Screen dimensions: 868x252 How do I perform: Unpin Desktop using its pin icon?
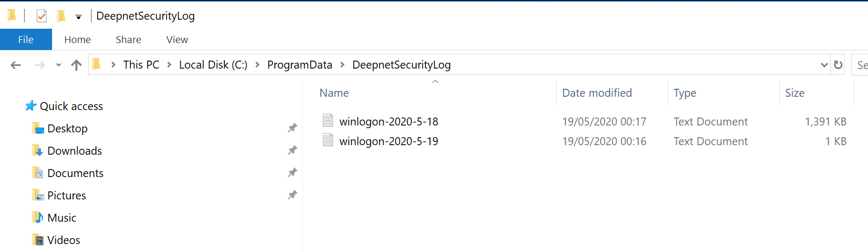click(x=292, y=128)
